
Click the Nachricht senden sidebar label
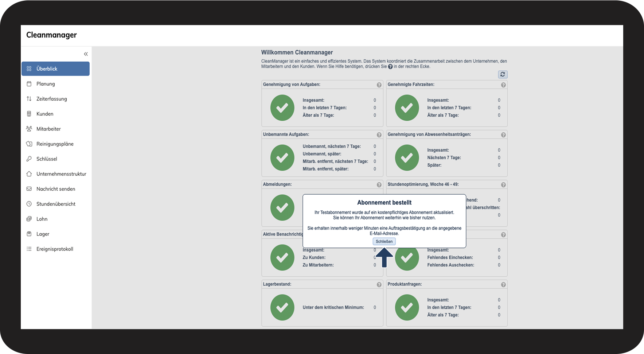click(56, 189)
